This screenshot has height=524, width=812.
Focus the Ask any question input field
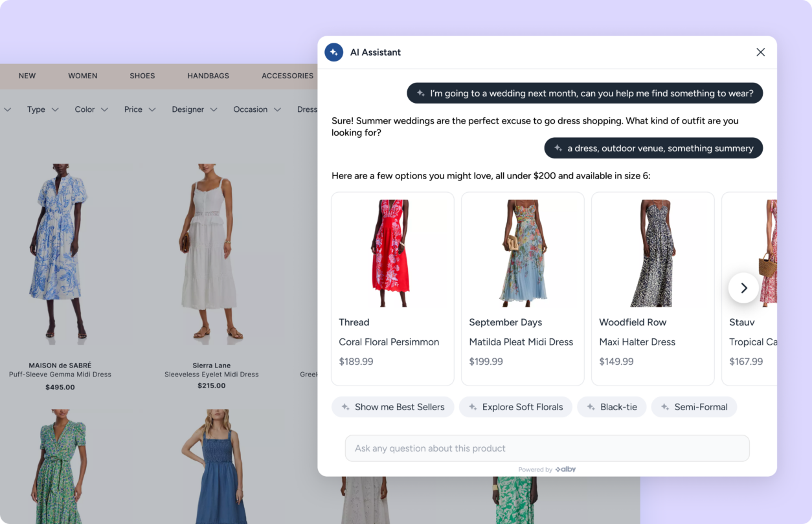coord(547,448)
